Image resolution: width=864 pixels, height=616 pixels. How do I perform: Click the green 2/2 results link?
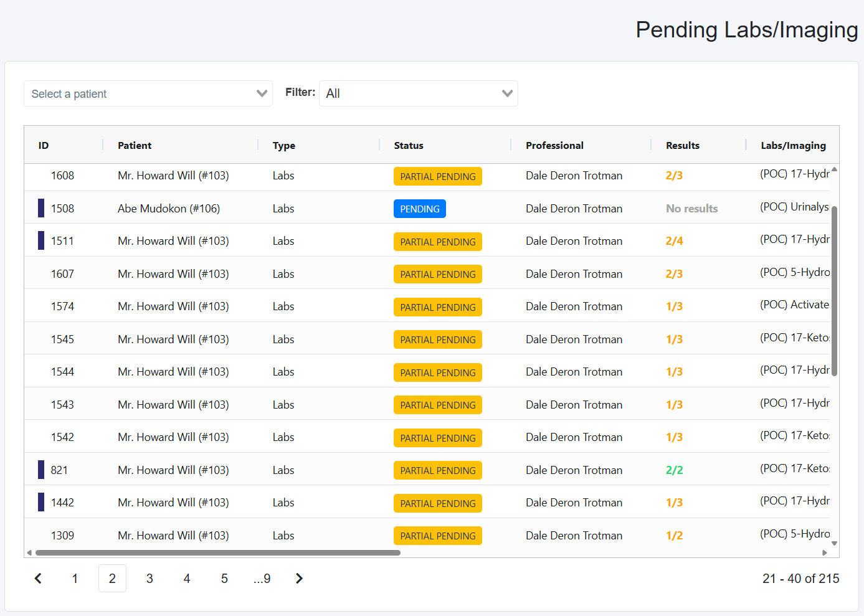point(674,470)
